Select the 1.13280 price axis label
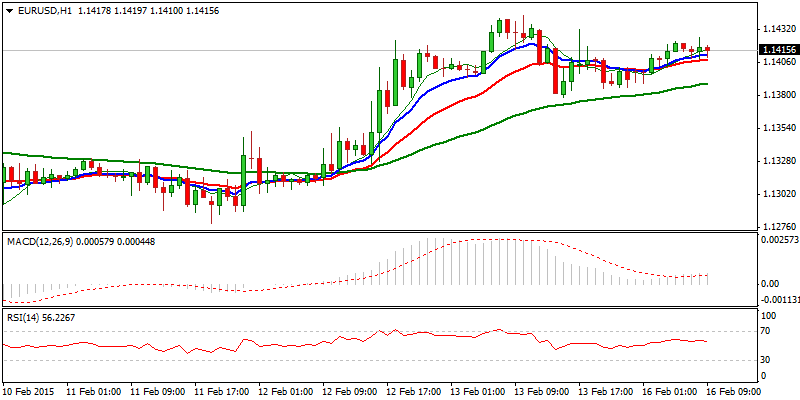Screen dimensions: 800x400 click(779, 161)
